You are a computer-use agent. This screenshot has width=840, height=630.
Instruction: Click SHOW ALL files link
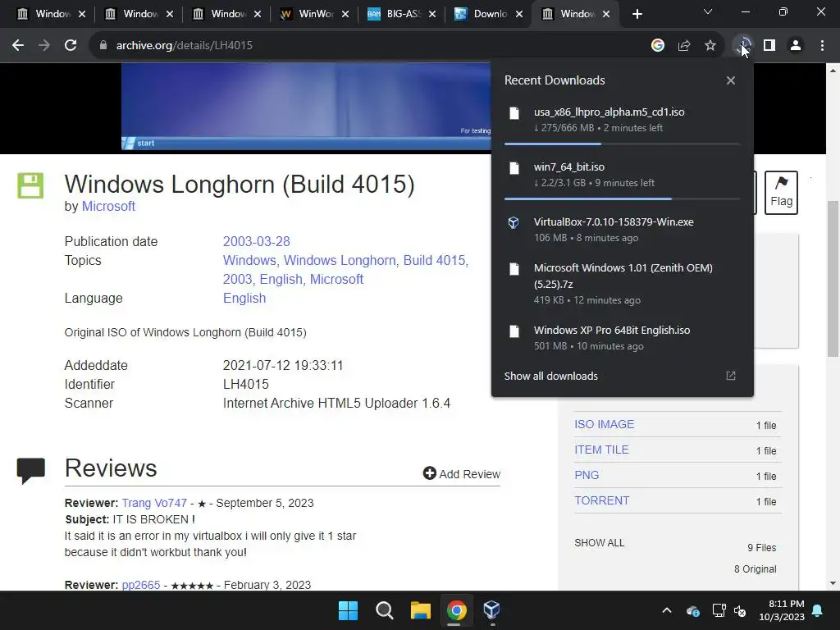tap(600, 543)
